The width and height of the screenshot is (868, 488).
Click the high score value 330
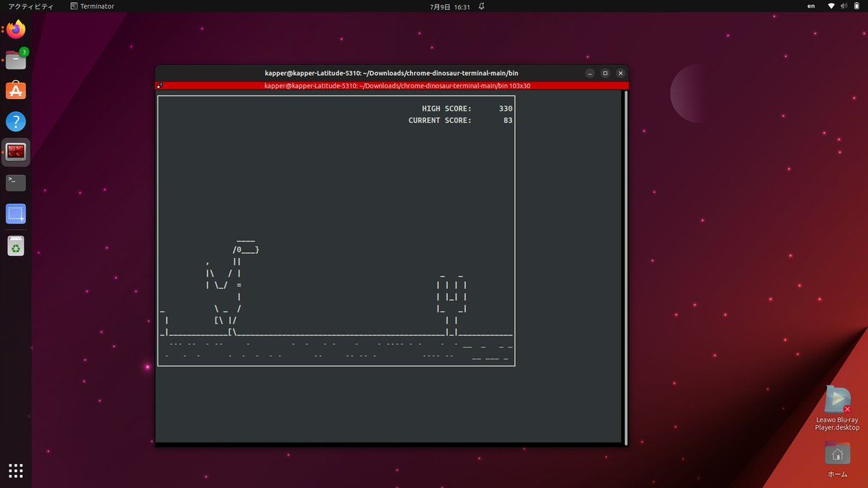506,108
